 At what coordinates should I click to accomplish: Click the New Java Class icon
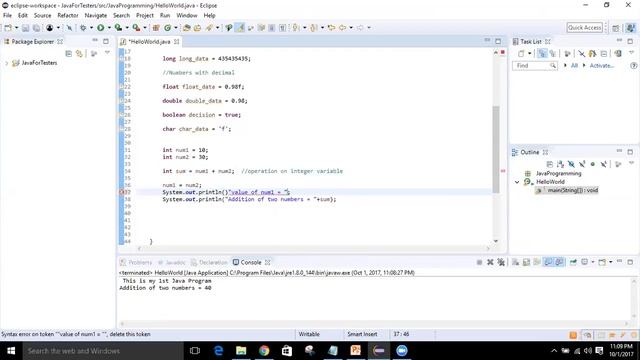tap(167, 28)
